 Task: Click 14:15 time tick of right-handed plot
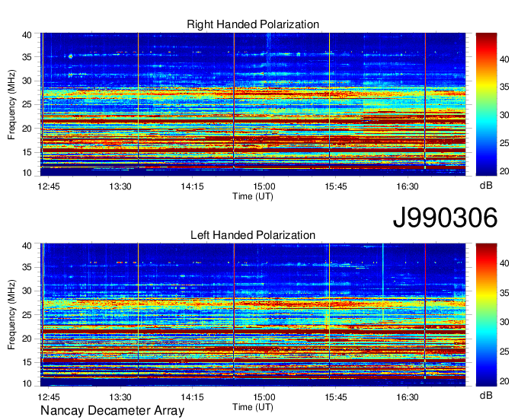click(192, 186)
